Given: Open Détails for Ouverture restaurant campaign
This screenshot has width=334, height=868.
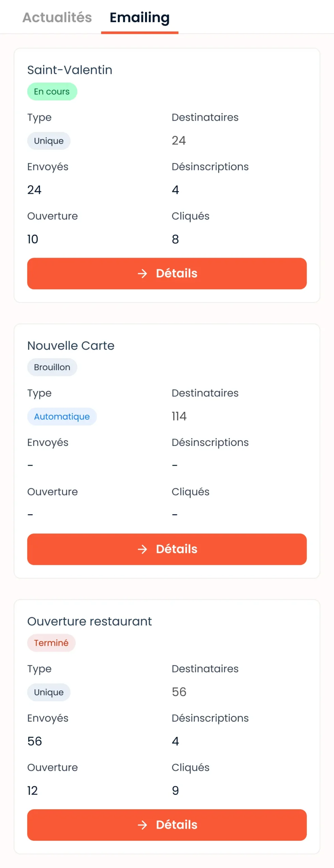Looking at the screenshot, I should coord(167,825).
